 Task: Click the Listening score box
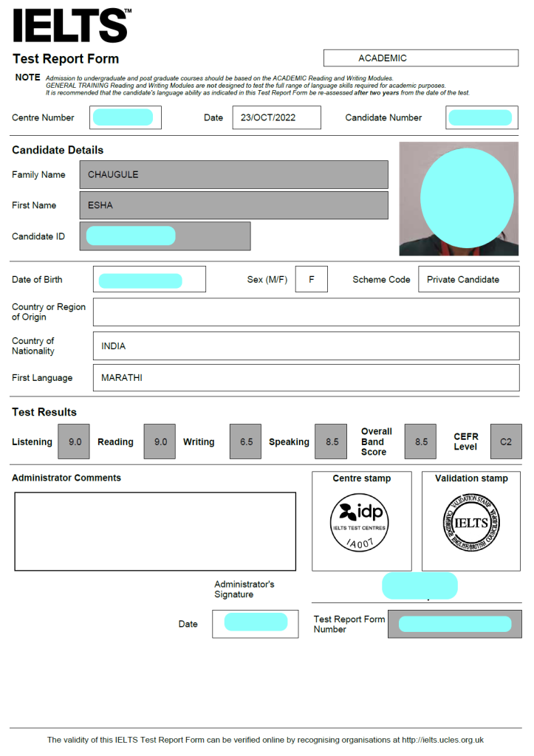75,441
